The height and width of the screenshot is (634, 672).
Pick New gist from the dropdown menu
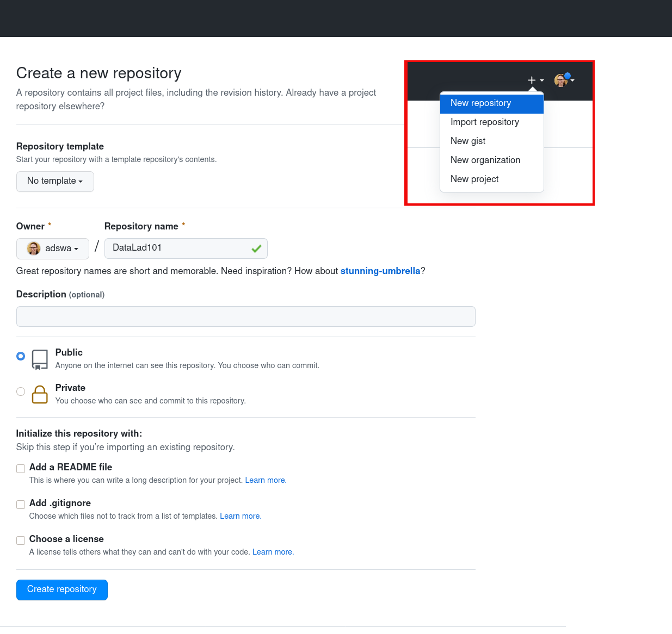click(468, 141)
